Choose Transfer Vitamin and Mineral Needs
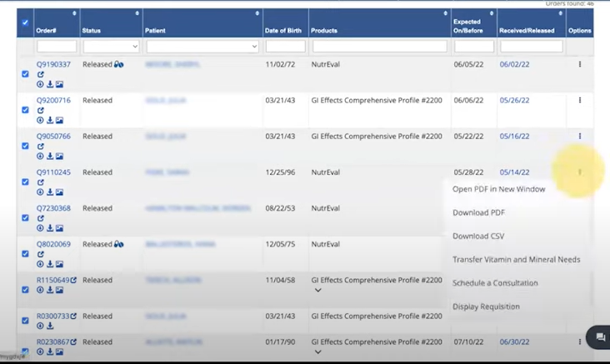 coord(516,260)
